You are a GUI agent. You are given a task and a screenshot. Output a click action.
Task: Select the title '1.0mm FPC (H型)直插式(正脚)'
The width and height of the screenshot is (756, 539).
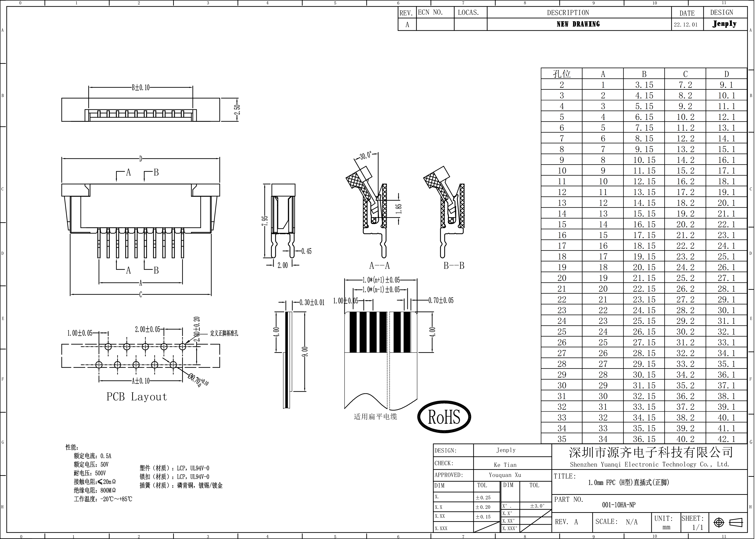pos(628,483)
